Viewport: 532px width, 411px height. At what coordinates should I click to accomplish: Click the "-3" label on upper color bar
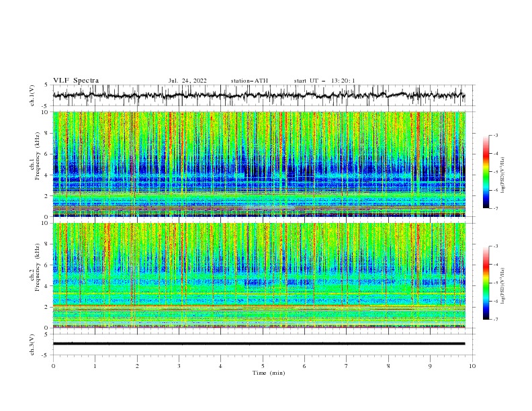pyautogui.click(x=495, y=135)
